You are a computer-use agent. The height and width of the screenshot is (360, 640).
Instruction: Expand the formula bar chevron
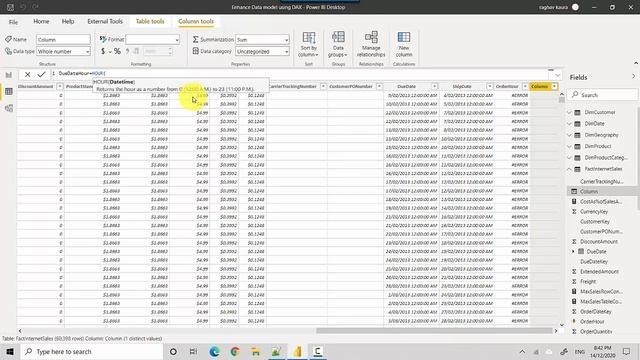click(558, 75)
